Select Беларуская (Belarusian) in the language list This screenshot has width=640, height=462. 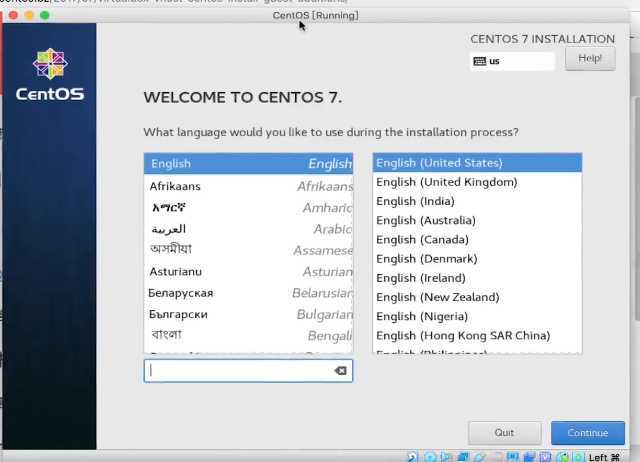248,293
